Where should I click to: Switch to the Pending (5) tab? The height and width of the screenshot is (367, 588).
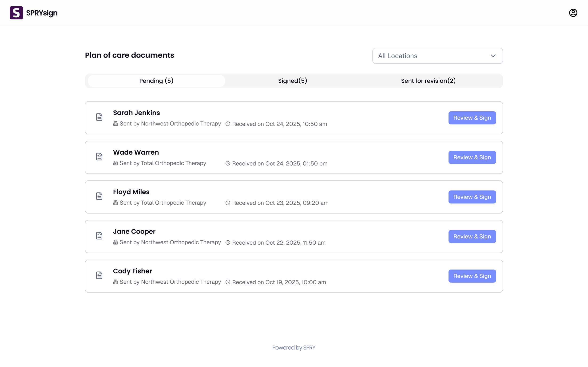156,81
